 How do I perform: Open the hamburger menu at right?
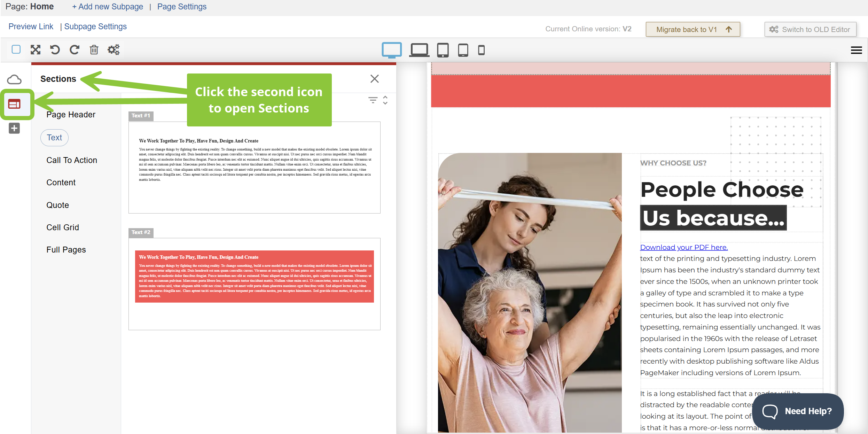click(x=856, y=50)
